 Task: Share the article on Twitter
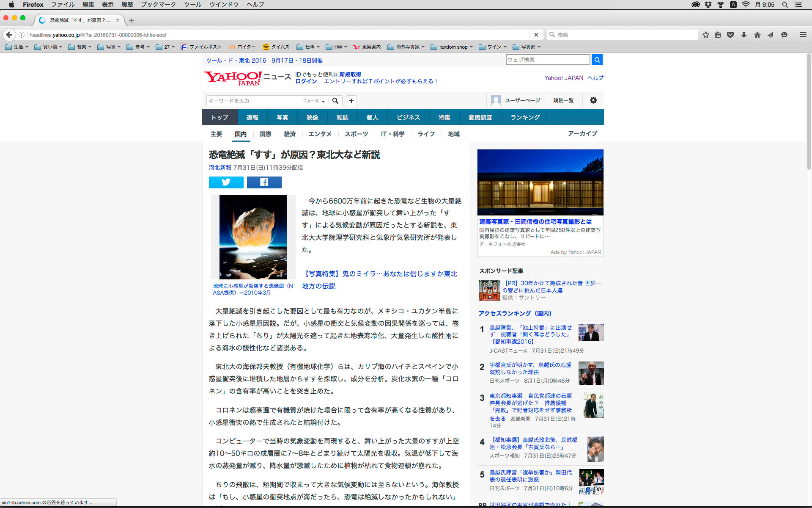226,182
